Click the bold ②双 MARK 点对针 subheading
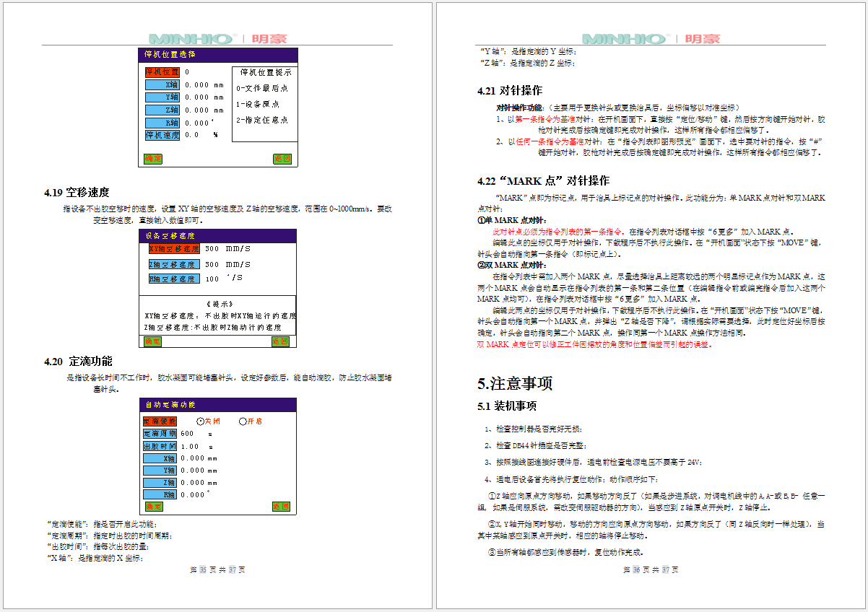The image size is (868, 612). click(512, 265)
